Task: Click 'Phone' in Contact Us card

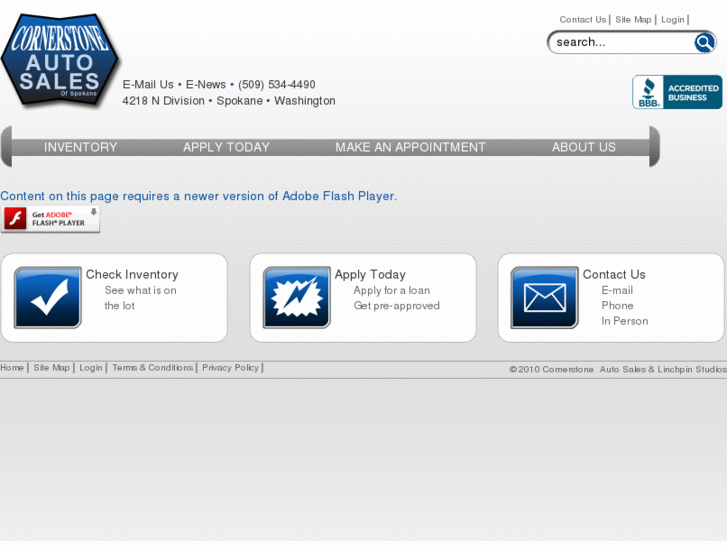Action: tap(617, 306)
